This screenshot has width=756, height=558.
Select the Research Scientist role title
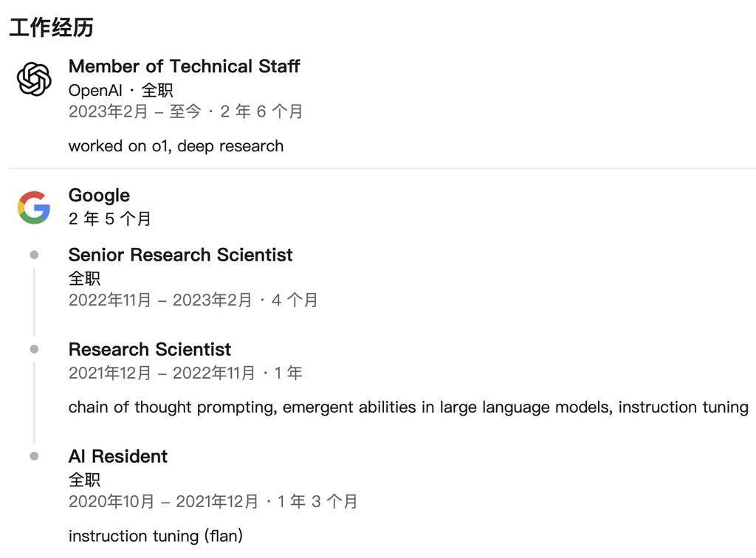pos(150,349)
